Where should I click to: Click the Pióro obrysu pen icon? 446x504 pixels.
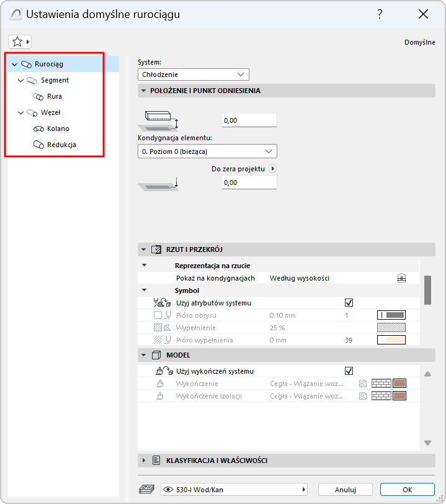coord(167,315)
